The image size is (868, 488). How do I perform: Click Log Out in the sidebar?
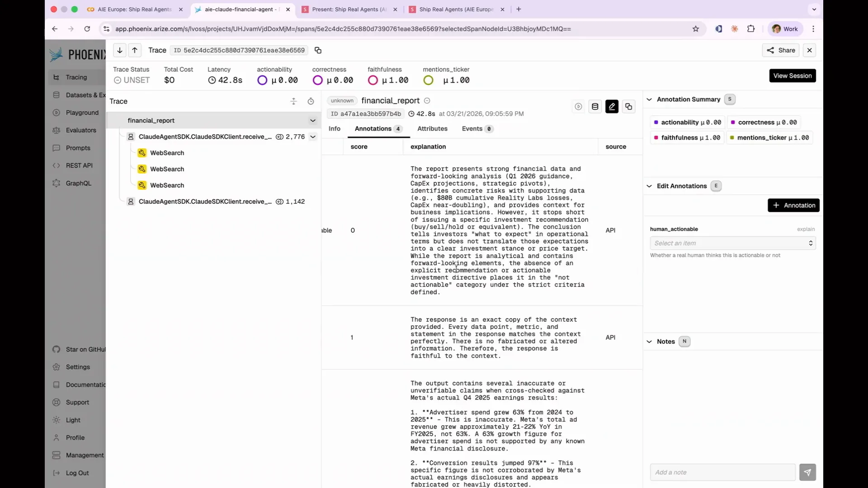pos(77,473)
